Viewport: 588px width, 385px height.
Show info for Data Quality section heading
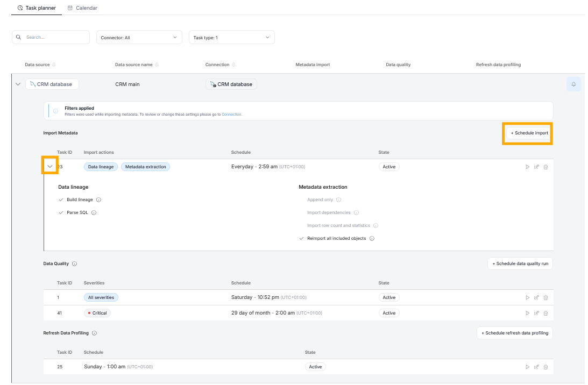pyautogui.click(x=74, y=264)
